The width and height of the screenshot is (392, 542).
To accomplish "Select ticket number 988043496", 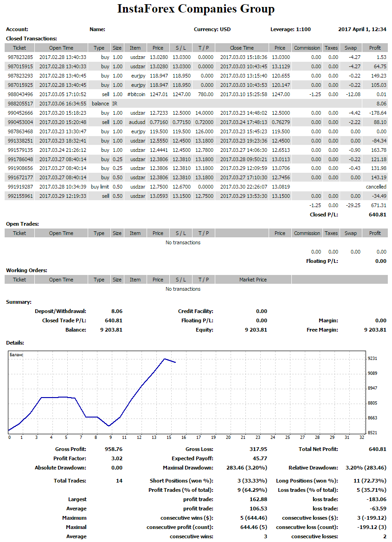I will 20,94.
